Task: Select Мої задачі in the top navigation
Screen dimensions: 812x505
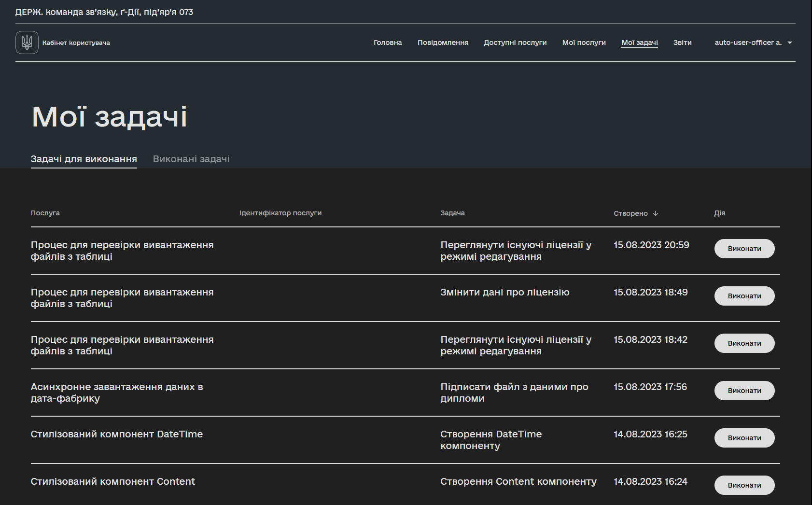Action: point(639,42)
